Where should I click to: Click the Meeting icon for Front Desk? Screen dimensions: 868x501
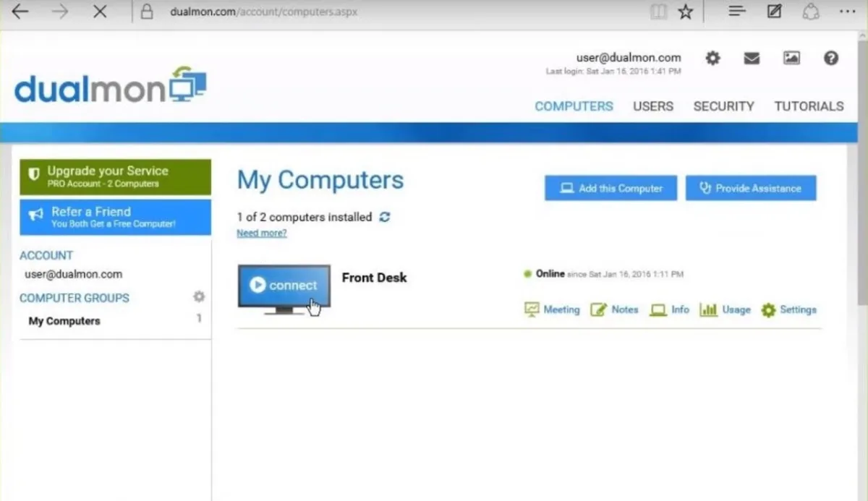532,309
